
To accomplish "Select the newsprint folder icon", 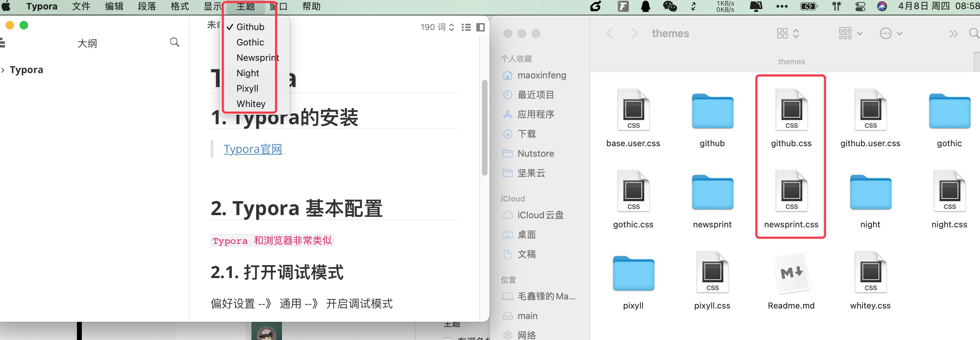I will pos(712,192).
